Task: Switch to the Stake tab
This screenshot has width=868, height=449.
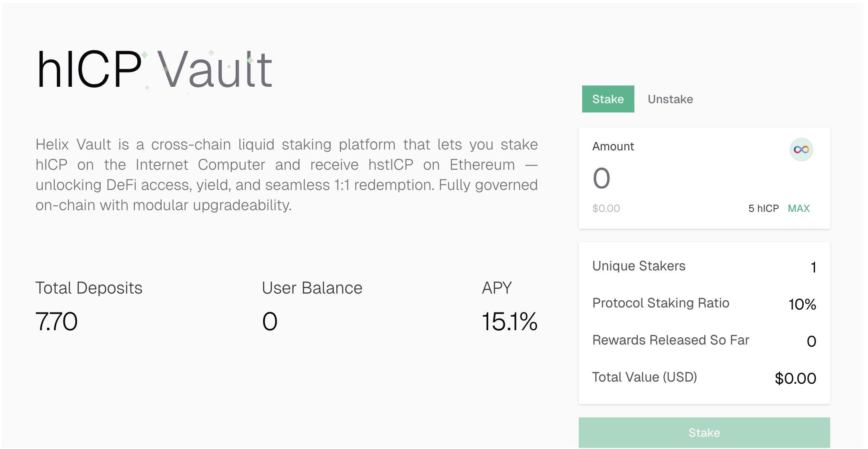Action: pyautogui.click(x=608, y=99)
